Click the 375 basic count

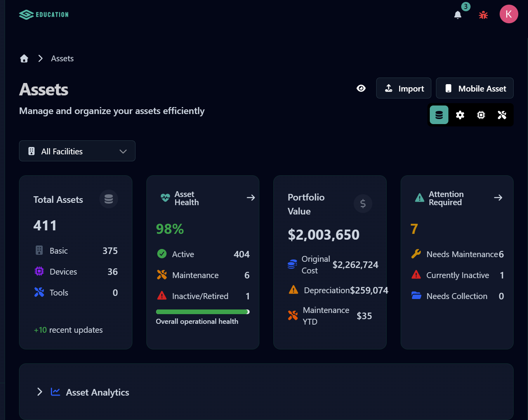pos(110,251)
